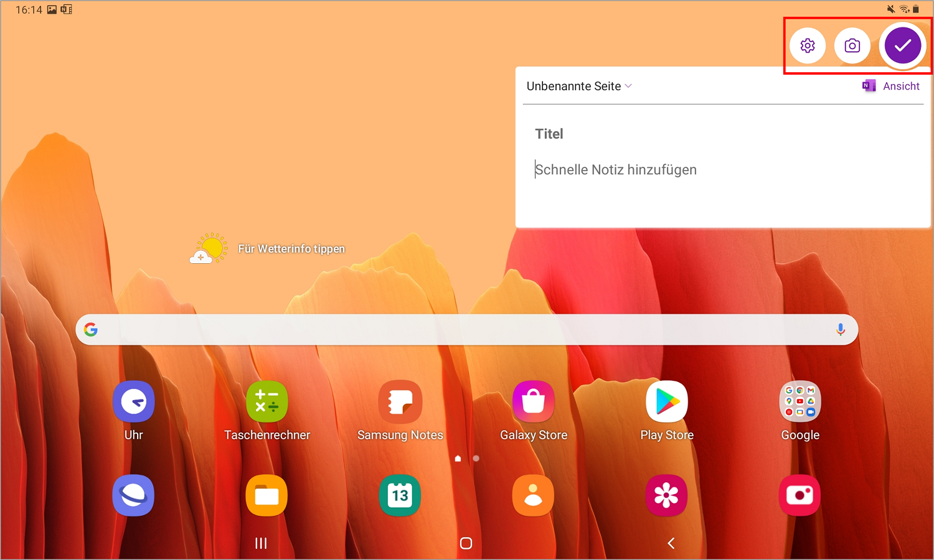Screen dimensions: 934x560
Task: Tap the camera icon to capture an image
Action: 852,45
